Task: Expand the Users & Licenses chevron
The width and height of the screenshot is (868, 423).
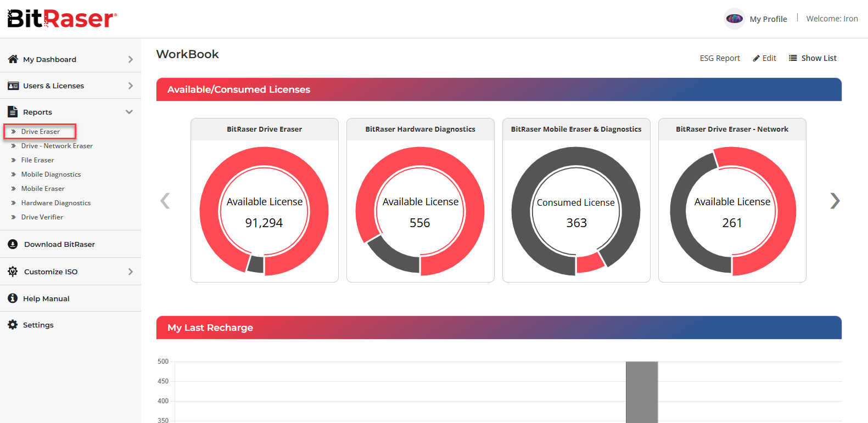Action: pyautogui.click(x=130, y=86)
